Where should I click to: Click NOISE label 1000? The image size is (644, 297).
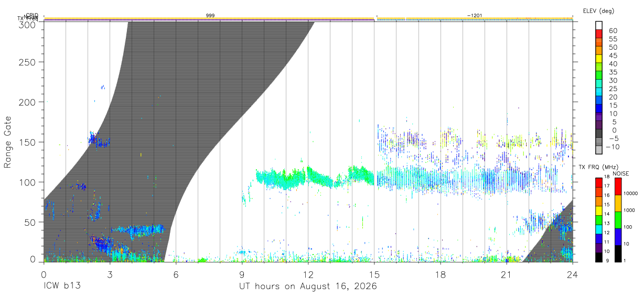coord(629,210)
